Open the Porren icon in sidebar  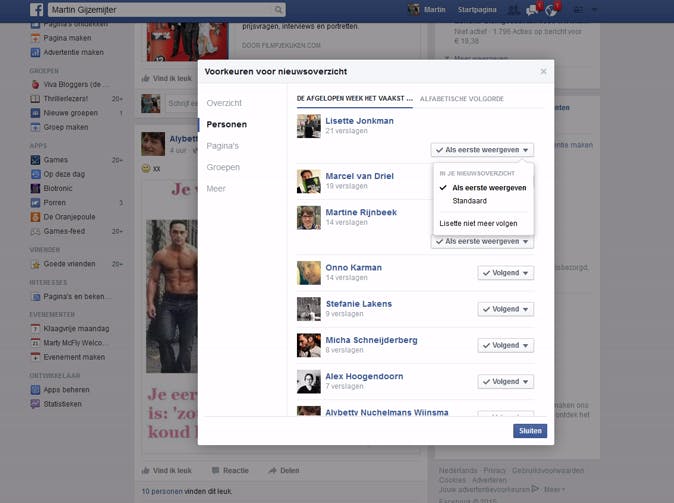pos(35,202)
